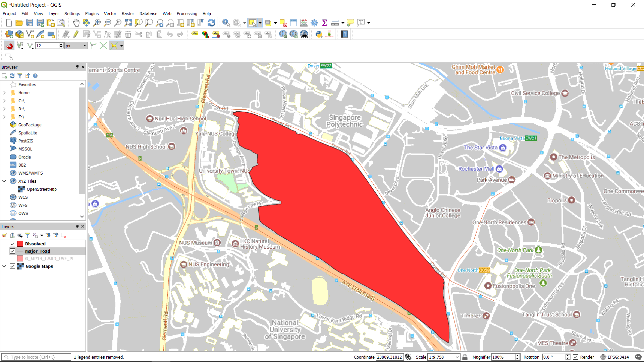Toggle the Render checkbox in status bar
The width and height of the screenshot is (644, 362).
(576, 357)
